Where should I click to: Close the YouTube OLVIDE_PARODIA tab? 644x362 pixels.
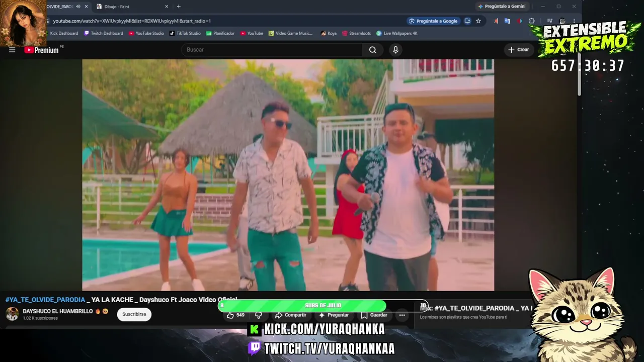pyautogui.click(x=86, y=7)
